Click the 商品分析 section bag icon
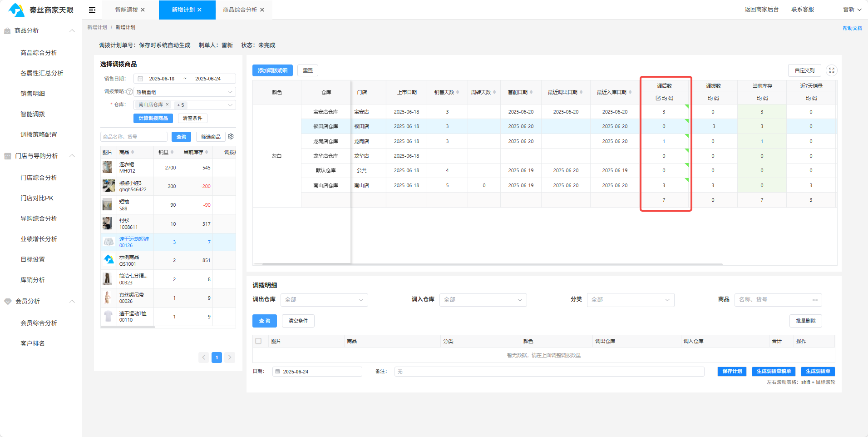 click(x=7, y=31)
